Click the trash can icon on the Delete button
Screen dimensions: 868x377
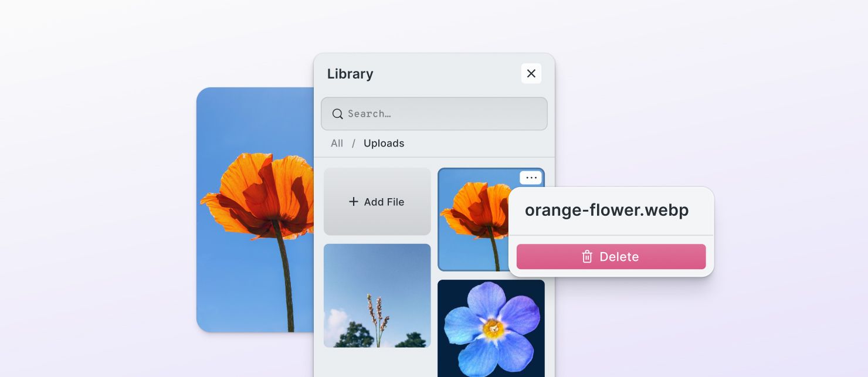tap(587, 257)
